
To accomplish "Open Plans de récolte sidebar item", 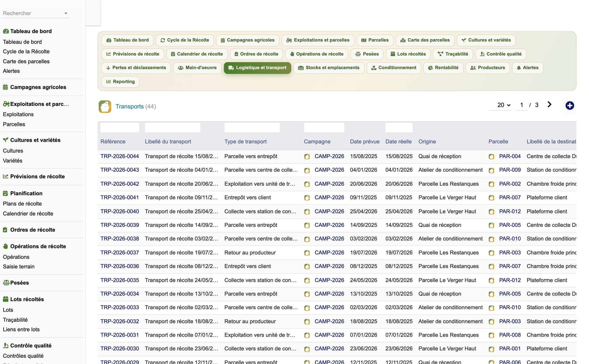I will 22,204.
